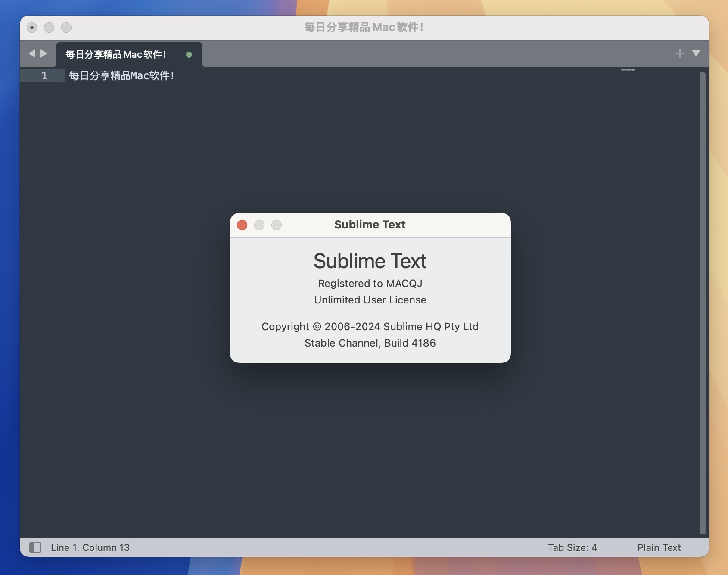Go to next tab with right arrow
The width and height of the screenshot is (728, 575).
[44, 53]
